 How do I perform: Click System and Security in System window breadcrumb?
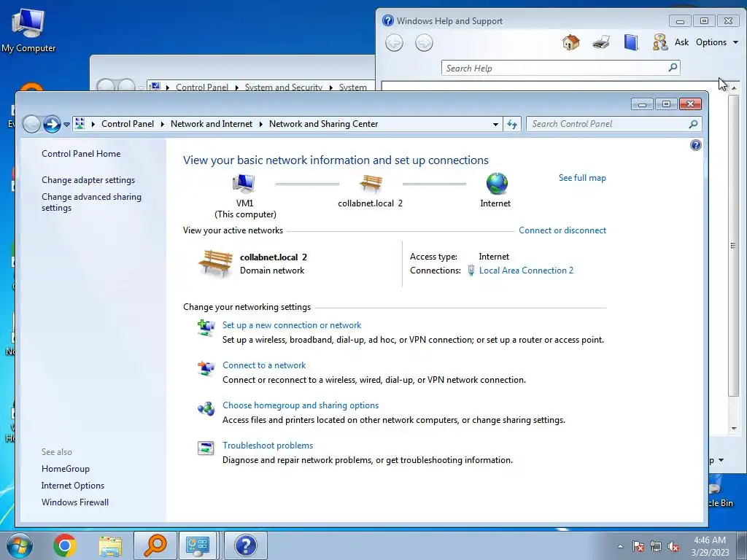pyautogui.click(x=284, y=87)
